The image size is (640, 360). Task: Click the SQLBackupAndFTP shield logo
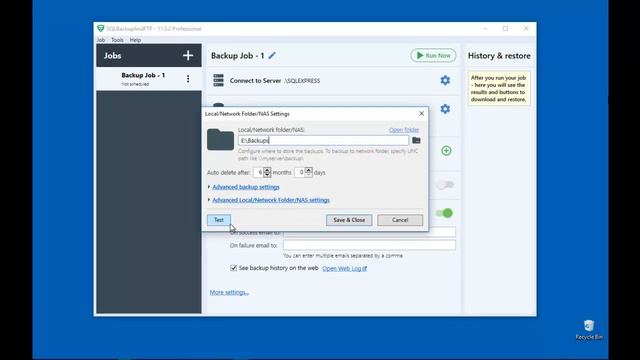100,29
